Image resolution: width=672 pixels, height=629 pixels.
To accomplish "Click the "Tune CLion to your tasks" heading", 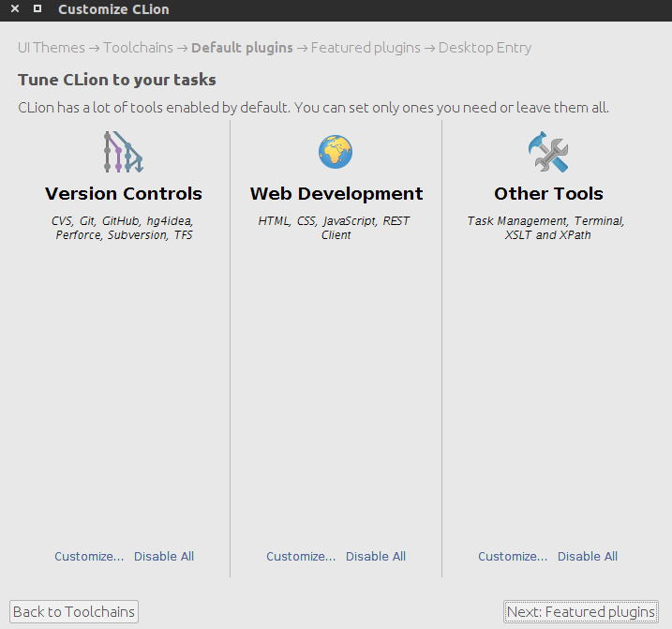I will click(116, 80).
